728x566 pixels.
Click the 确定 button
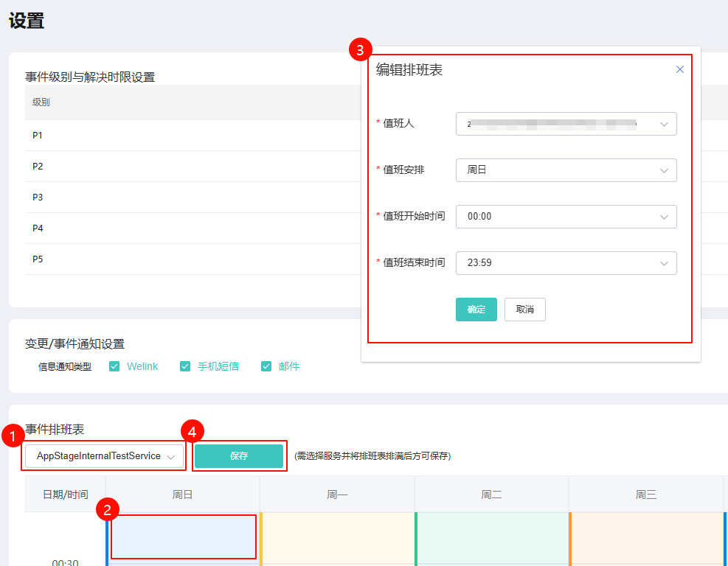(476, 310)
